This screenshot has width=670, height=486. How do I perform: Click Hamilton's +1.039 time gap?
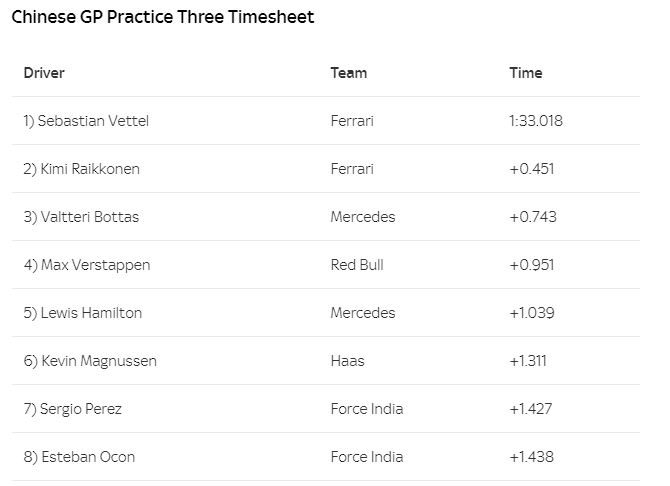pyautogui.click(x=532, y=313)
